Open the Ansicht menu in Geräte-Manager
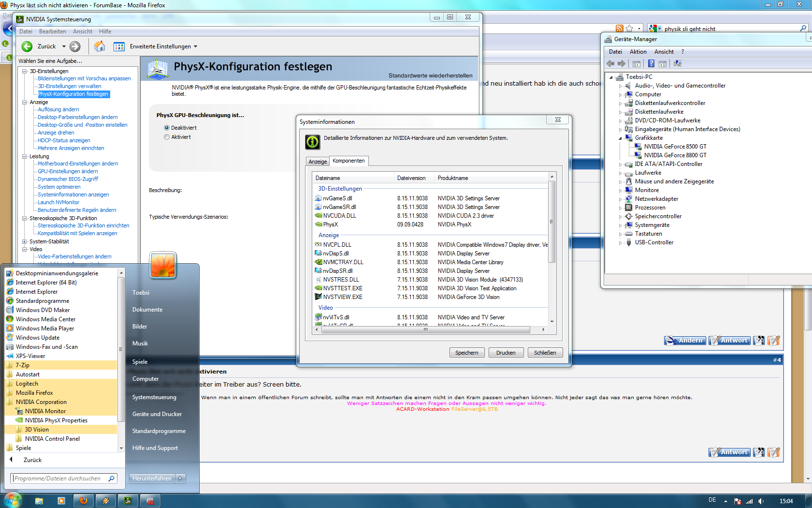 (x=664, y=52)
